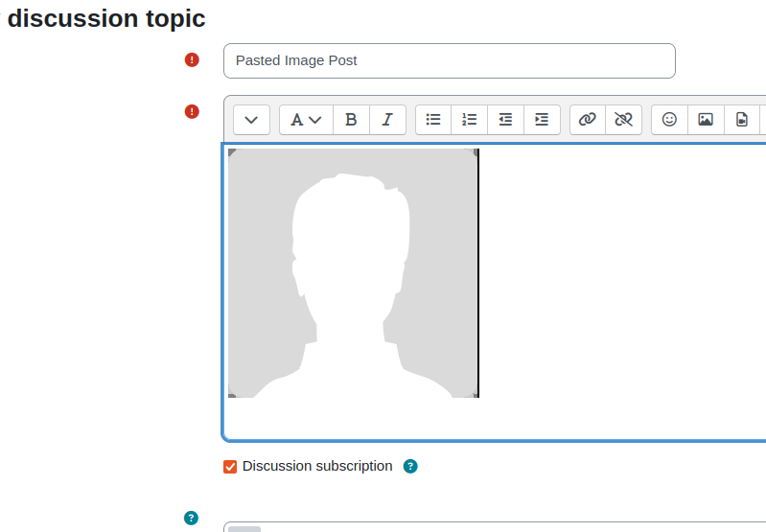Image resolution: width=766 pixels, height=532 pixels.
Task: Open the emoji picker
Action: [x=669, y=120]
